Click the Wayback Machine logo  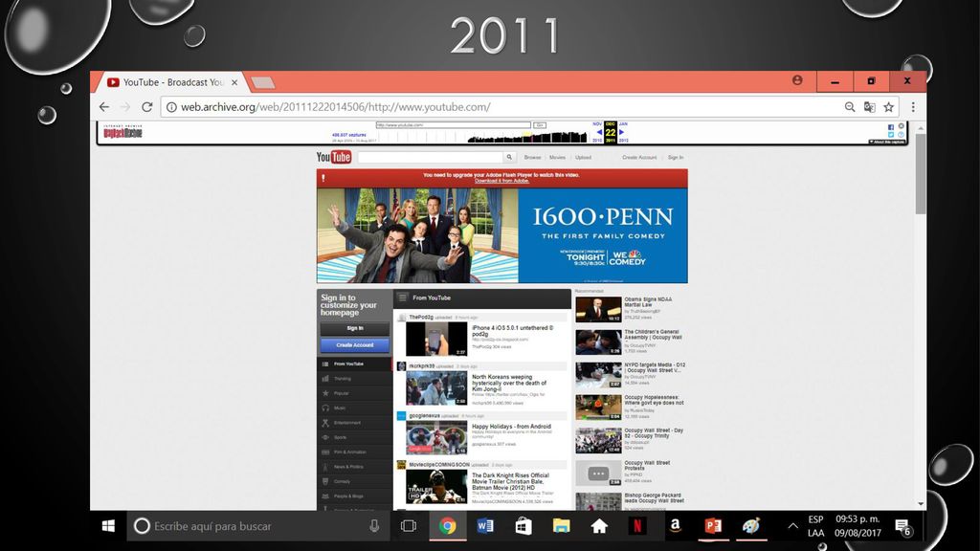123,131
